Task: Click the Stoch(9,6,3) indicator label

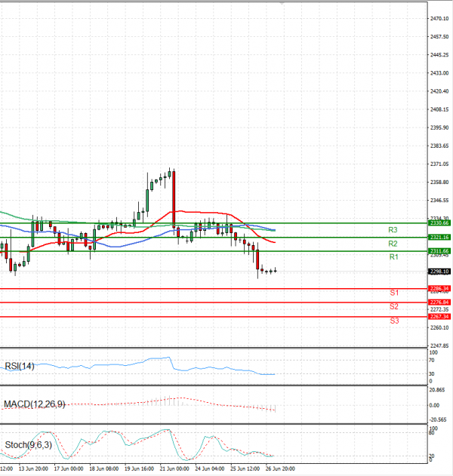Action: pos(28,445)
